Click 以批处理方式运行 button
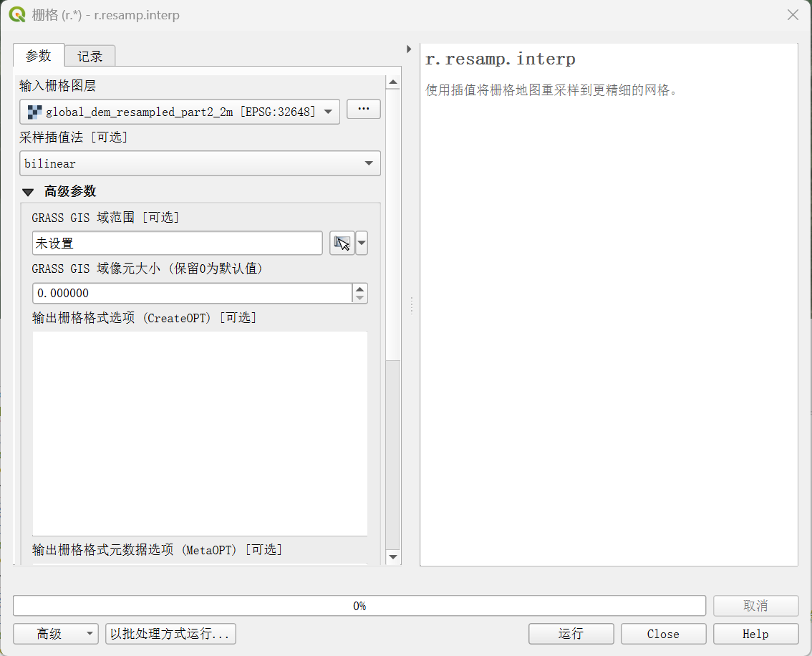 170,634
